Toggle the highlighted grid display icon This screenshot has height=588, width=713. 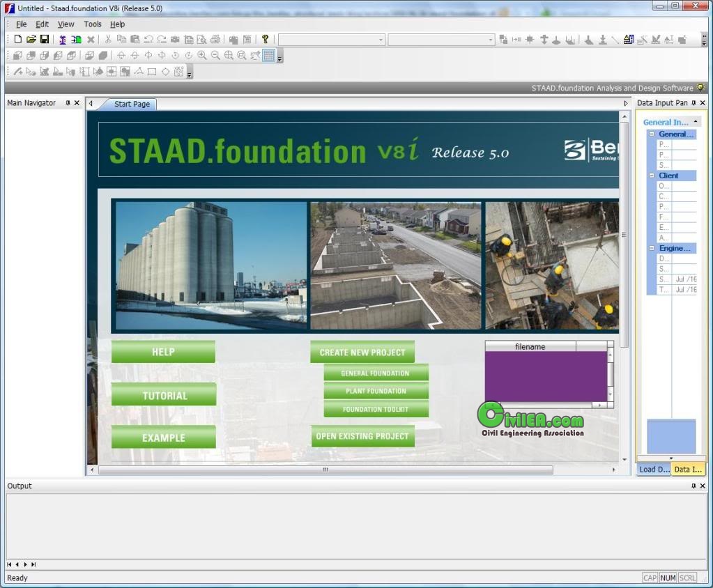click(x=269, y=56)
